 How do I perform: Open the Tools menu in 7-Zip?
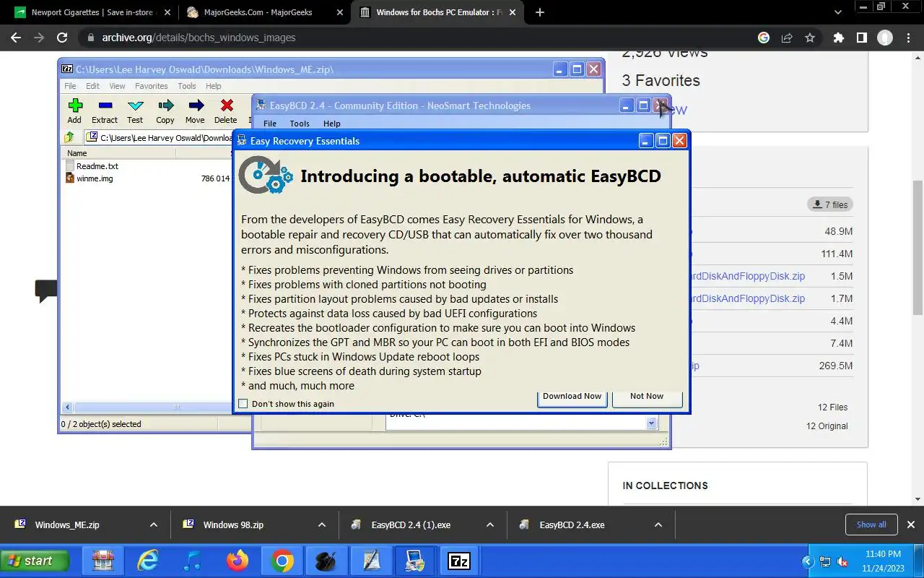[x=187, y=86]
